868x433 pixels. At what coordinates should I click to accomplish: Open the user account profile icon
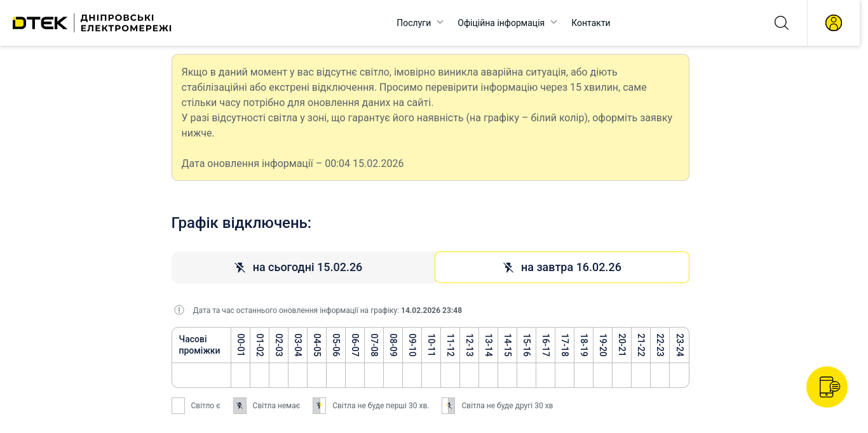coord(833,23)
